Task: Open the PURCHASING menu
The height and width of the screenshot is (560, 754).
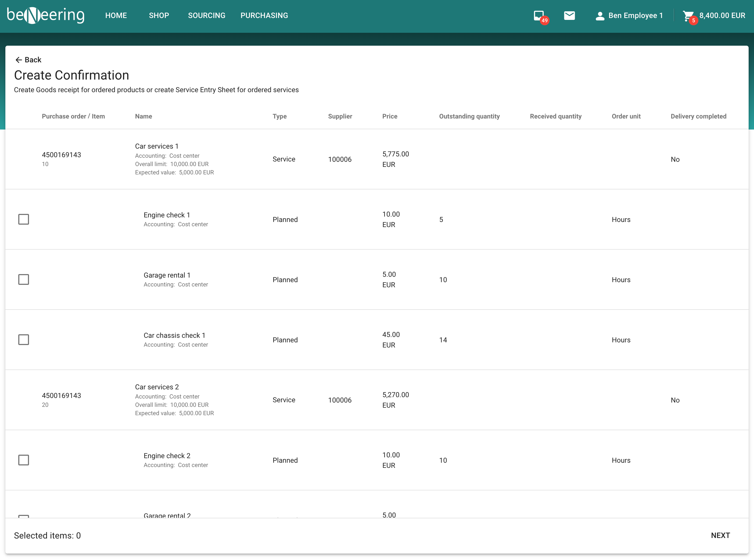Action: click(264, 16)
